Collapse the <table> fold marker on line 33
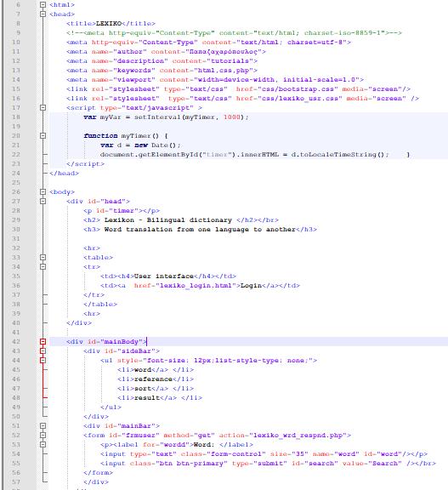 (43, 257)
